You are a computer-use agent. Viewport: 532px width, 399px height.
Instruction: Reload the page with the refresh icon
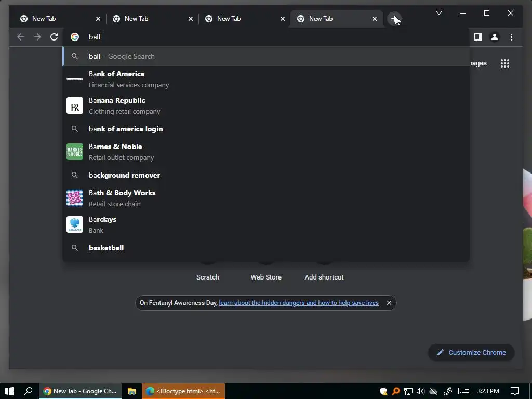pos(54,37)
